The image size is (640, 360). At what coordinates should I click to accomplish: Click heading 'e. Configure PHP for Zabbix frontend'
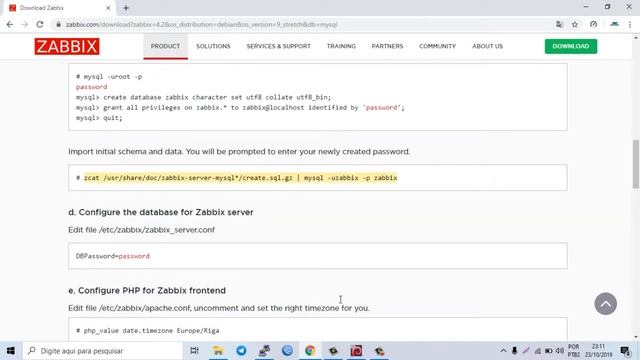click(x=147, y=291)
